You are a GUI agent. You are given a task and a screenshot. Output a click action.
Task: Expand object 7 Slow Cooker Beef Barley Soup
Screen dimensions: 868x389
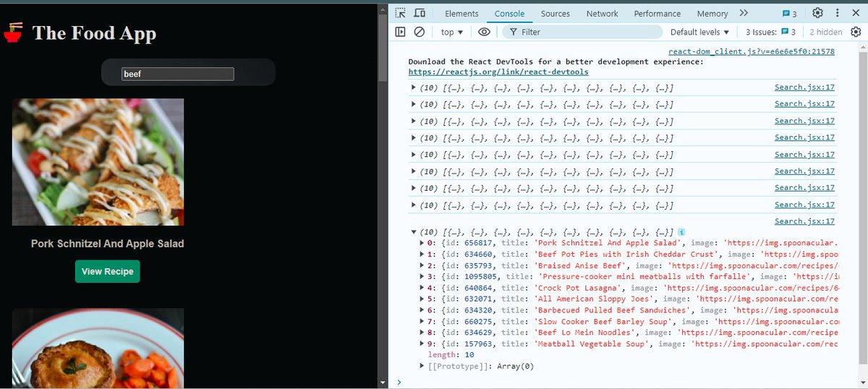423,321
